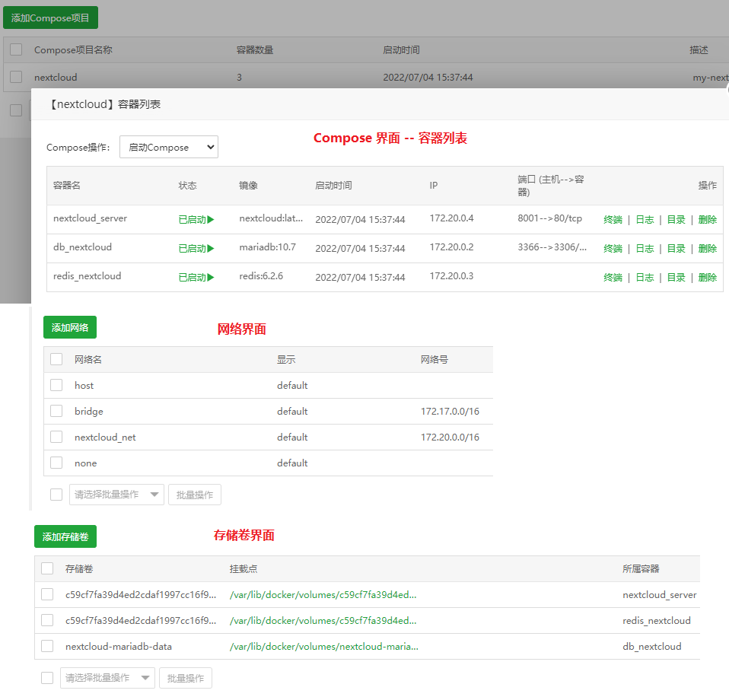
Task: Click the 添加Compose项目 button
Action: point(50,17)
